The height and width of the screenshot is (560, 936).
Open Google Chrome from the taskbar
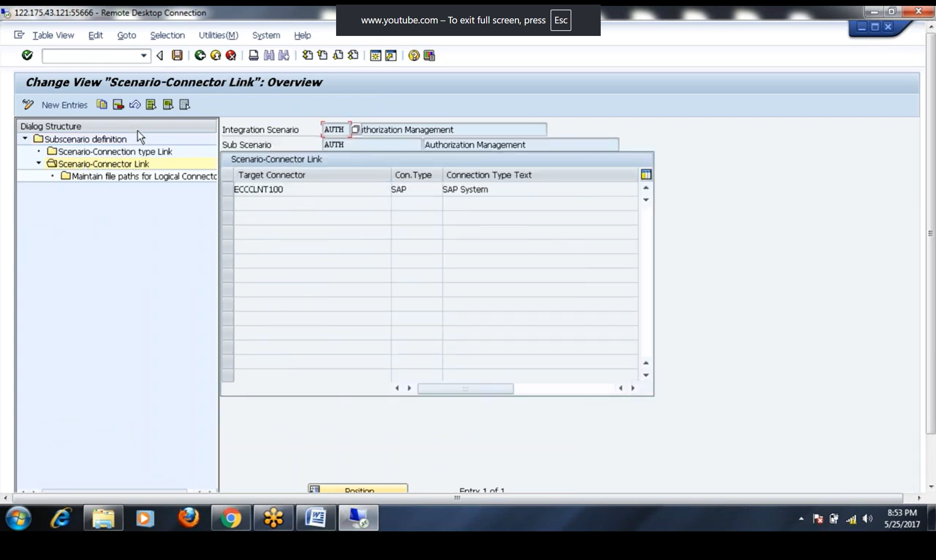(x=231, y=518)
